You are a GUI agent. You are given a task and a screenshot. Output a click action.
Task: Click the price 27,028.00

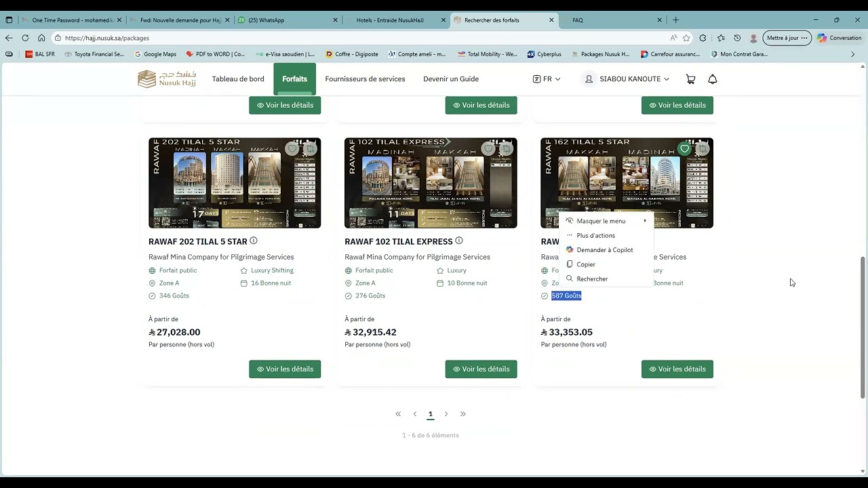tap(174, 332)
